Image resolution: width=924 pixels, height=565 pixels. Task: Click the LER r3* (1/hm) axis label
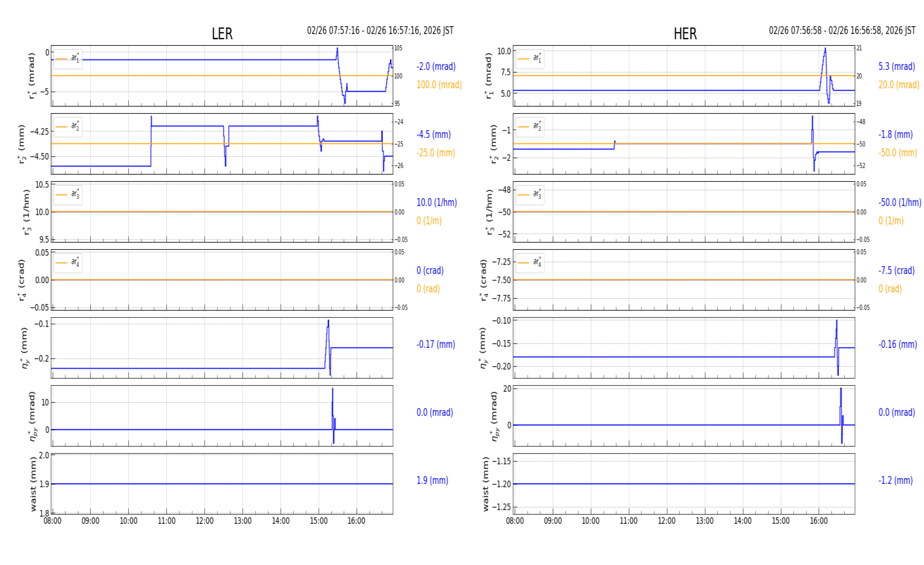[x=27, y=212]
